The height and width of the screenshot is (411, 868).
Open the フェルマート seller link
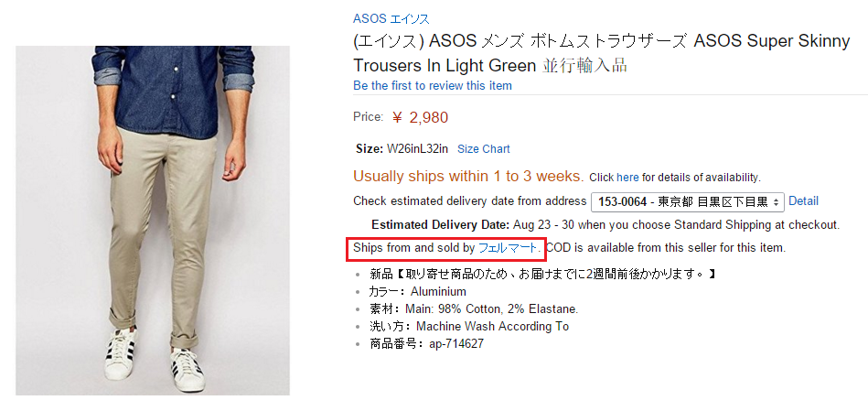[508, 247]
